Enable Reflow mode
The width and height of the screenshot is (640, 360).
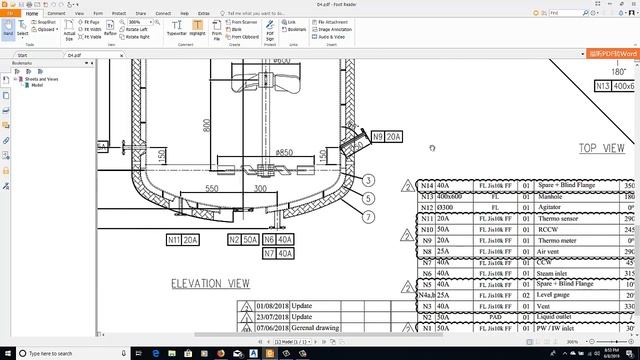110,29
